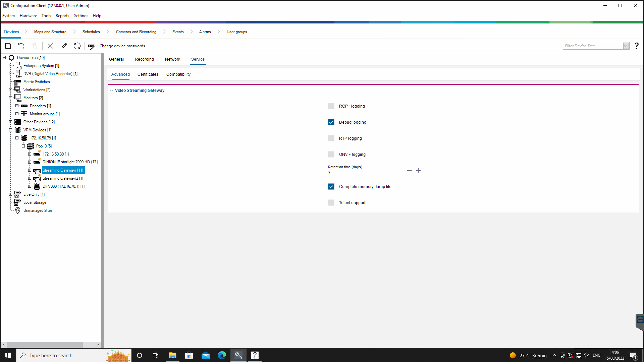Open the Filter Device Tree dropdown arrow
The image size is (644, 362).
(x=626, y=46)
